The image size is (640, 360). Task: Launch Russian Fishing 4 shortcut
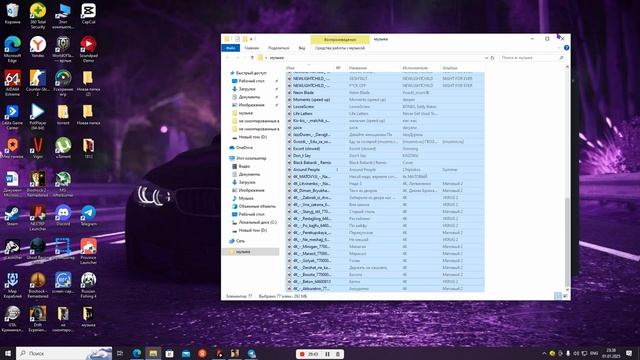(89, 285)
